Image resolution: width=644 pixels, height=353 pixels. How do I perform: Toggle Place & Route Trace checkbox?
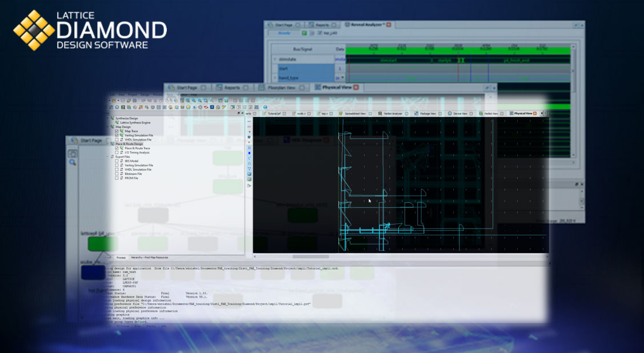point(117,148)
